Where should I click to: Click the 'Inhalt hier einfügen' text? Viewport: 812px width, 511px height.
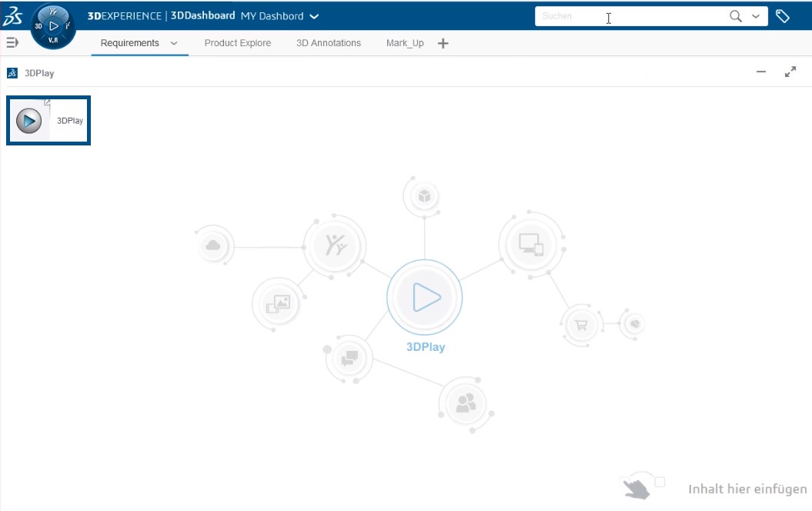(747, 489)
